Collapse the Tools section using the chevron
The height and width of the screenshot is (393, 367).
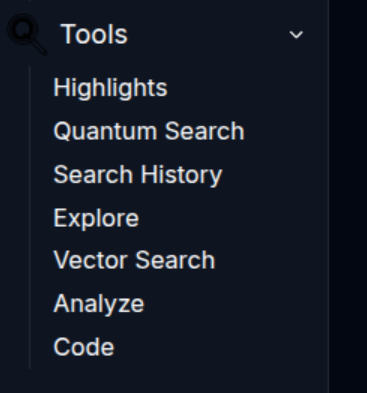[296, 35]
